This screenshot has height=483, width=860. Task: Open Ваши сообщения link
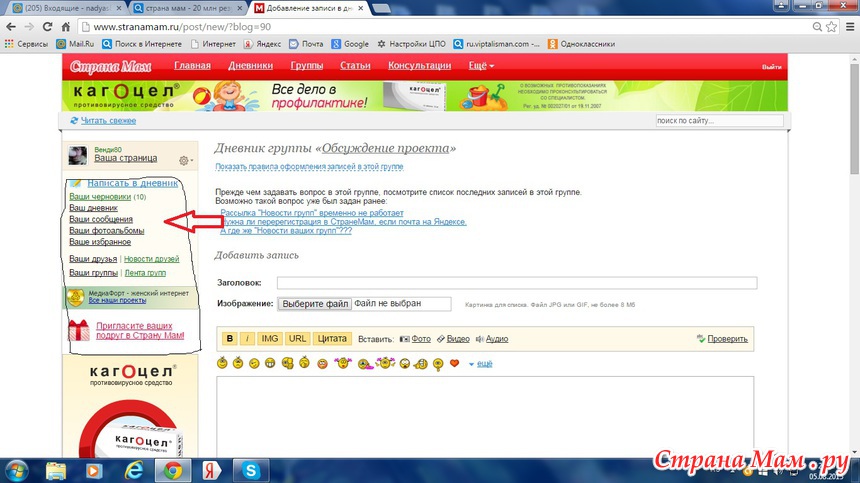(101, 219)
